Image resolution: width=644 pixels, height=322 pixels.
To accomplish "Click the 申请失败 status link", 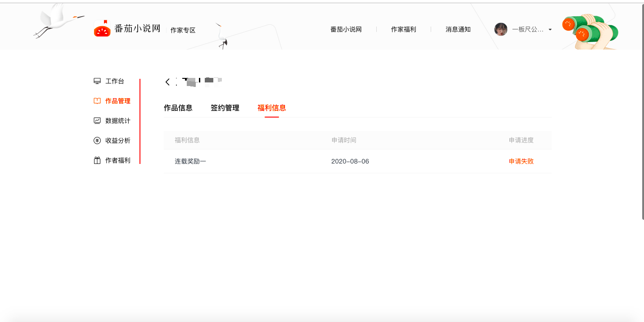I will 521,161.
